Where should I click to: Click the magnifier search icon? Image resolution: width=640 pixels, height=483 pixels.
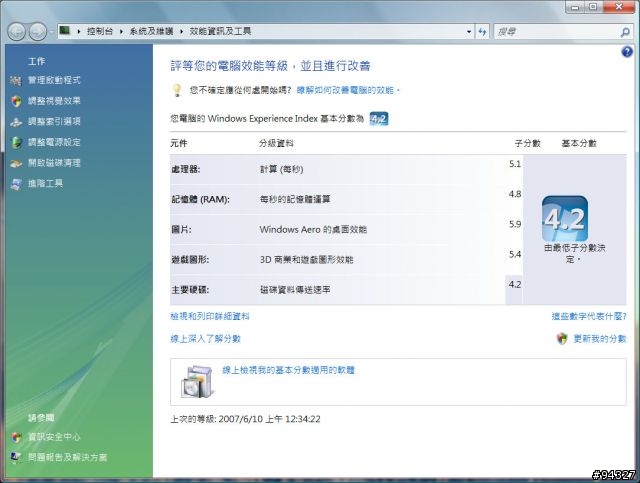pyautogui.click(x=625, y=32)
